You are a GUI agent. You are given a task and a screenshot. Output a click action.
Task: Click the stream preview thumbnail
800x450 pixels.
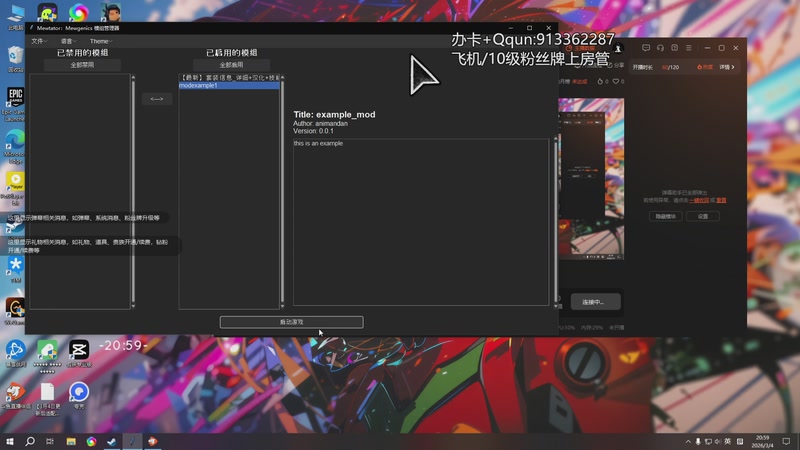[591, 179]
